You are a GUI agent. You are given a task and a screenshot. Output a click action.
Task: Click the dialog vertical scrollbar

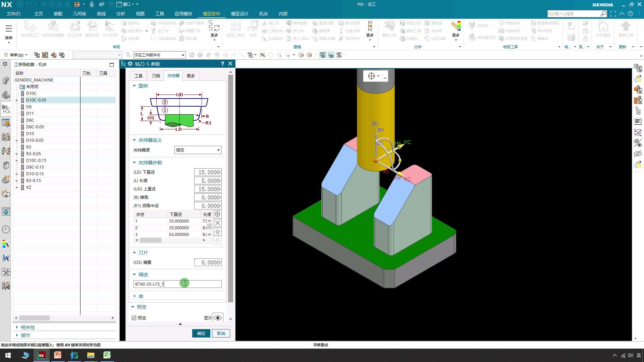point(230,188)
